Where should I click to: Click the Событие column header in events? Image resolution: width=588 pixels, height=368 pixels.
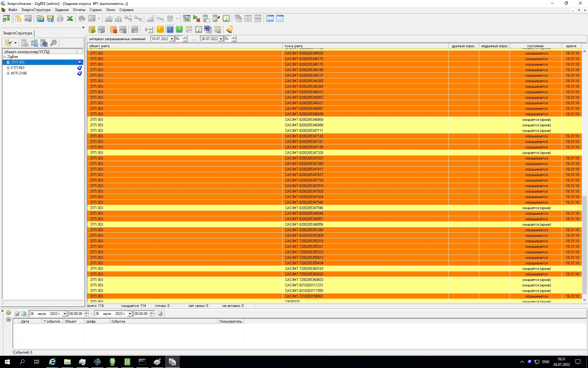pyautogui.click(x=163, y=321)
